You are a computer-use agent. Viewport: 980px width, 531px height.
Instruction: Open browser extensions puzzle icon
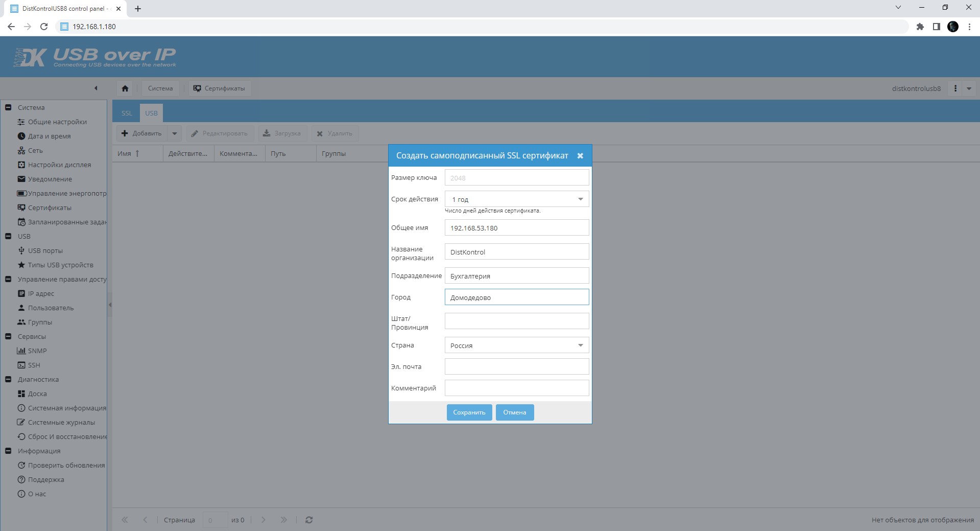[920, 27]
